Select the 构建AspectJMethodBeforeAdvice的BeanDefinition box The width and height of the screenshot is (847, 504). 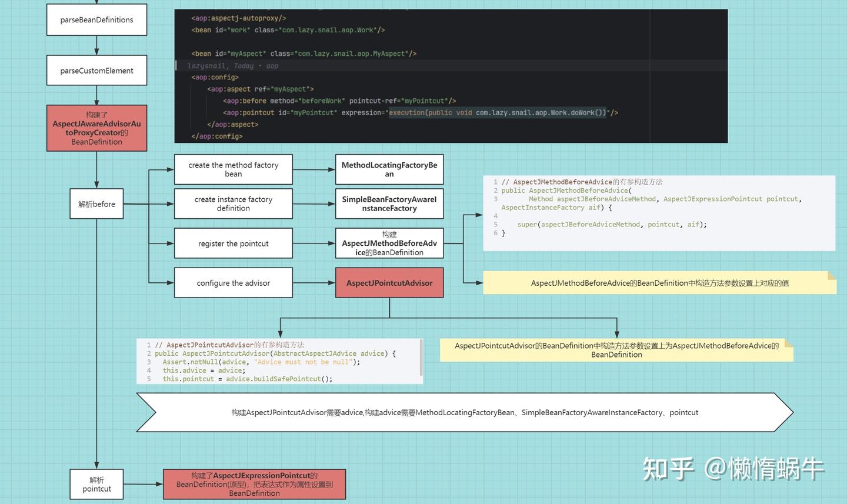pyautogui.click(x=389, y=243)
